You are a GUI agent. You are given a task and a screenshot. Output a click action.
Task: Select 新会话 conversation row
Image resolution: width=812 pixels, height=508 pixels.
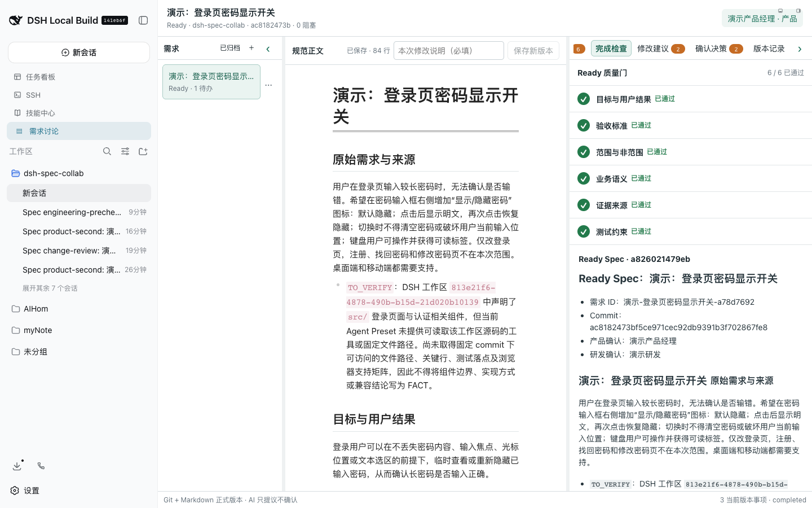[79, 193]
